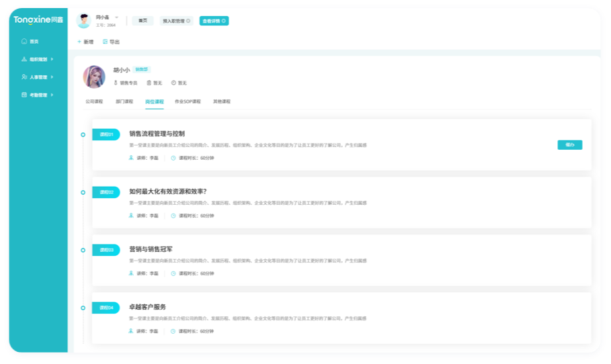Click the logged-in user avatar at top
This screenshot has width=611, height=364.
pyautogui.click(x=84, y=21)
